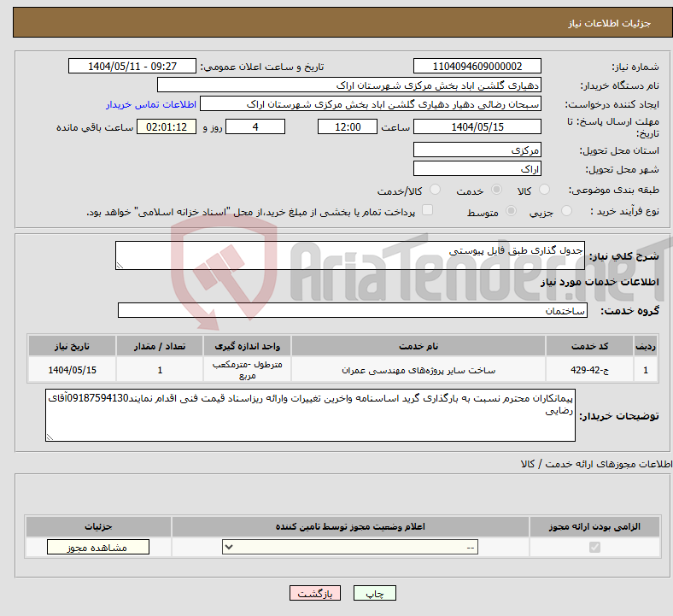Click the اطلاعات مجوزهای ارائه خدمت / کالا heading
Screen dimensions: 673x616
(596, 464)
